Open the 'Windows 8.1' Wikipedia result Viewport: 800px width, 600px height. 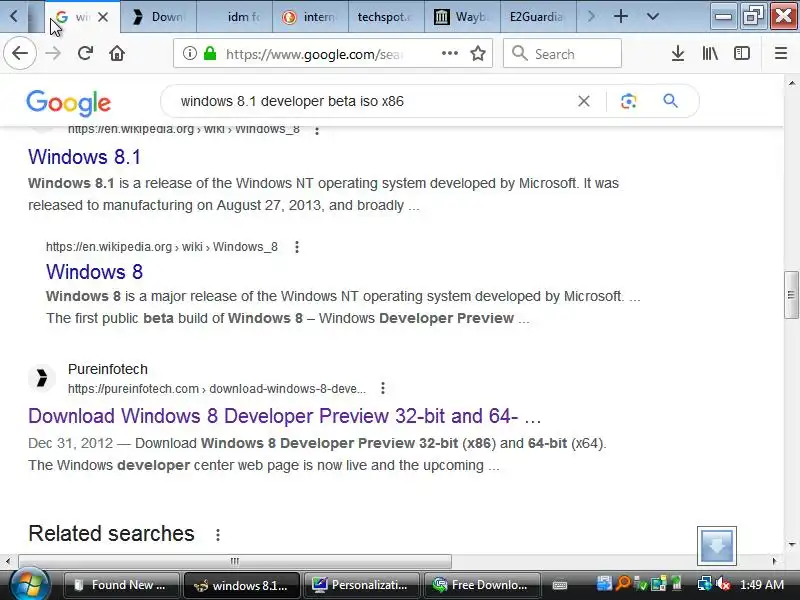[84, 157]
